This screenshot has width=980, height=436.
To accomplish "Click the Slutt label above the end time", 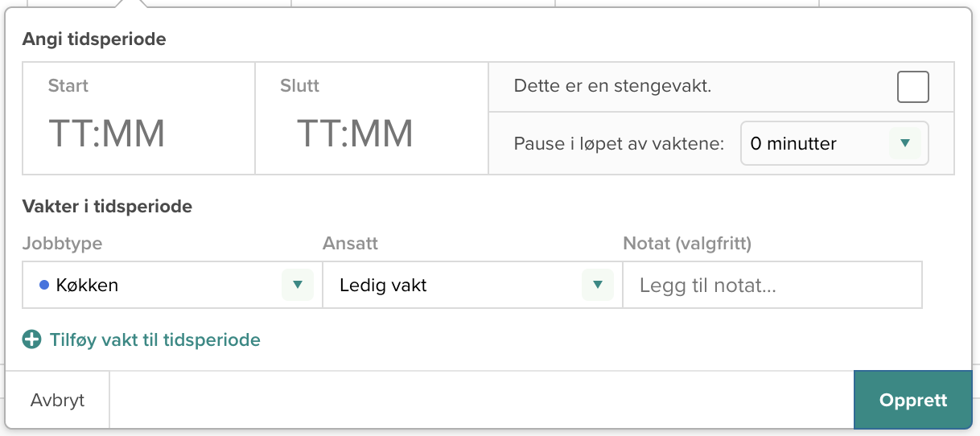I will (x=300, y=85).
